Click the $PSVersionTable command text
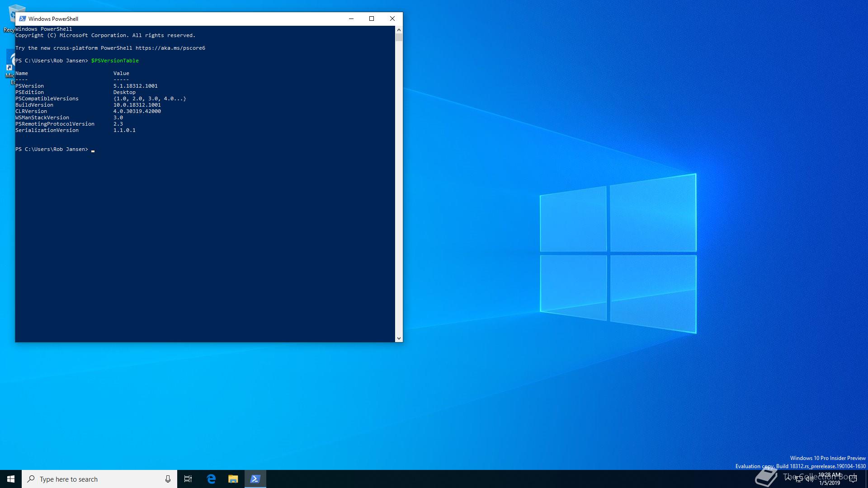The width and height of the screenshot is (868, 488). coord(115,61)
